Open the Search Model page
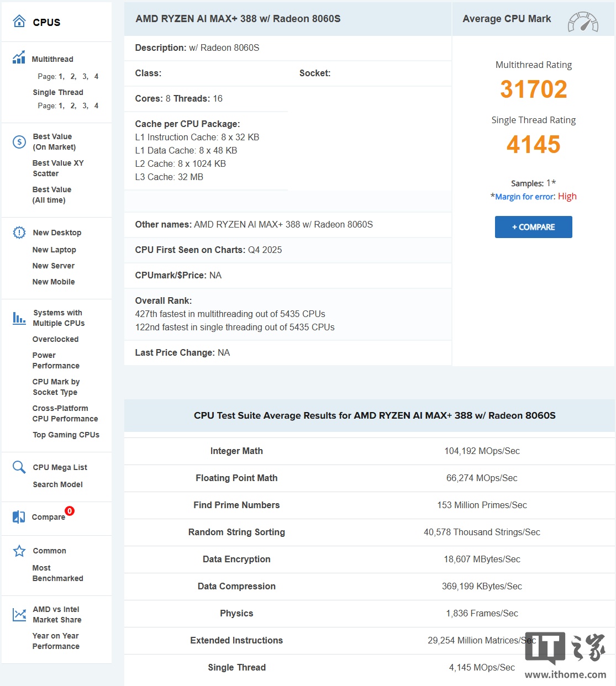The width and height of the screenshot is (616, 686). [x=57, y=484]
